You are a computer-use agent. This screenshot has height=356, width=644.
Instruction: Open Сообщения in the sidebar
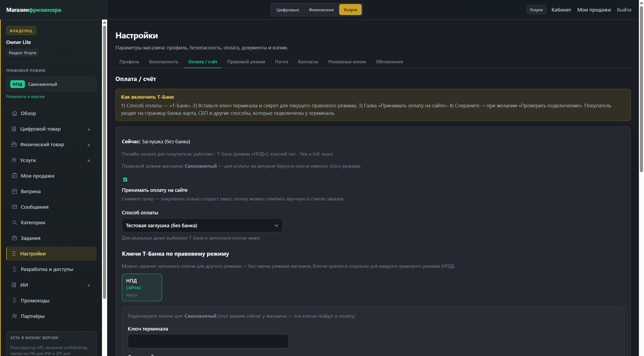51,207
